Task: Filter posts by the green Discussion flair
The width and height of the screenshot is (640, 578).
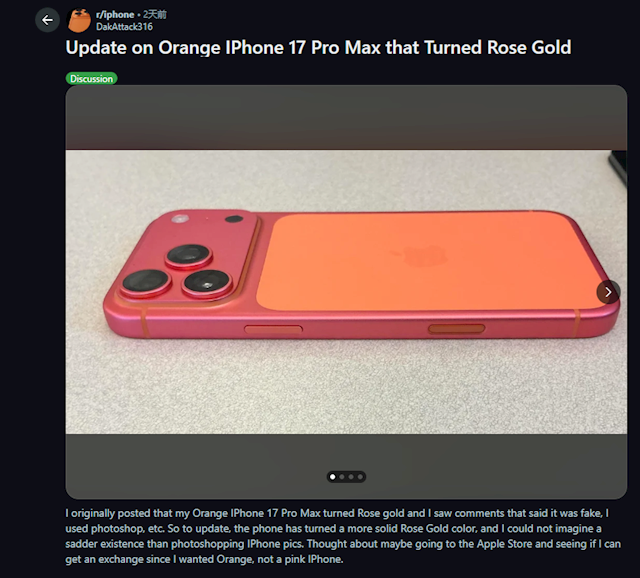Action: (x=91, y=78)
